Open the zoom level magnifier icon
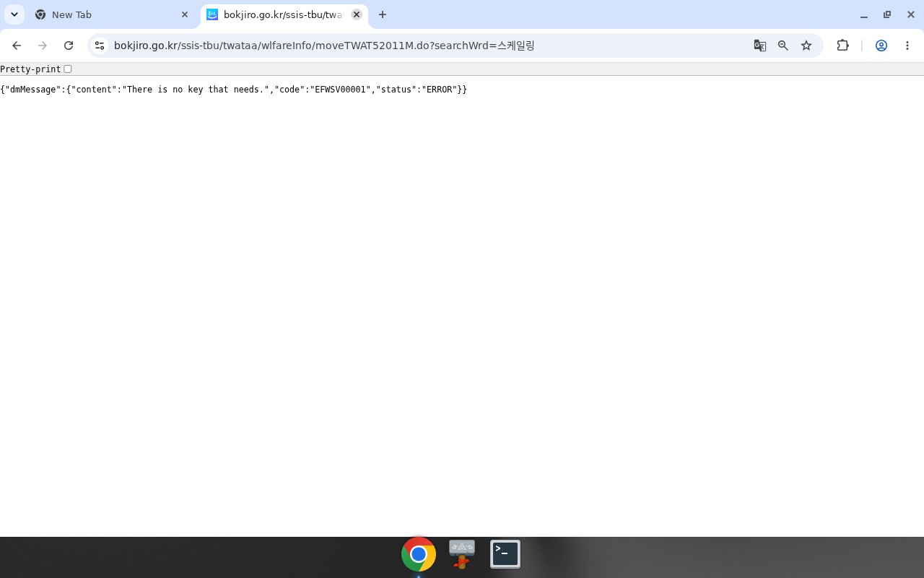This screenshot has width=924, height=578. (x=783, y=46)
